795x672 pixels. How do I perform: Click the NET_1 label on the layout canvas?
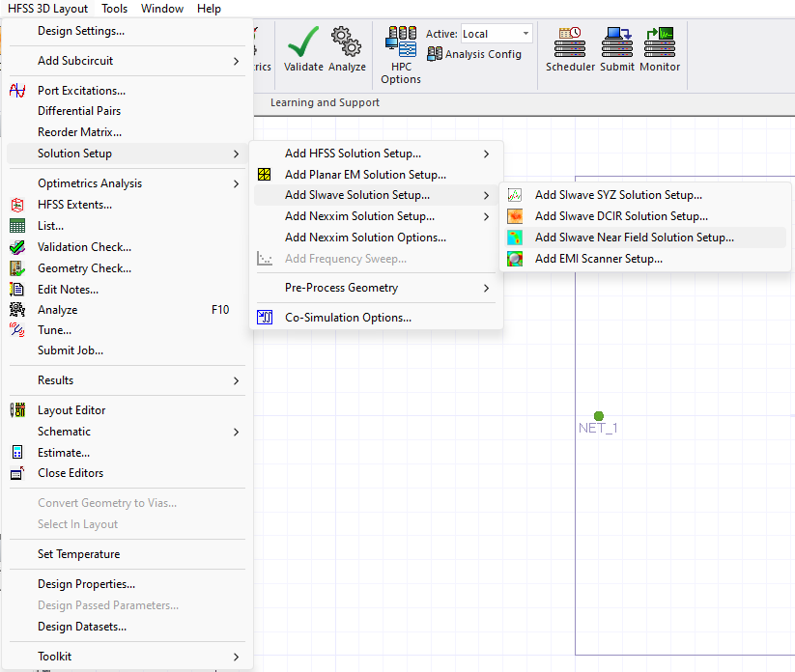click(x=597, y=427)
